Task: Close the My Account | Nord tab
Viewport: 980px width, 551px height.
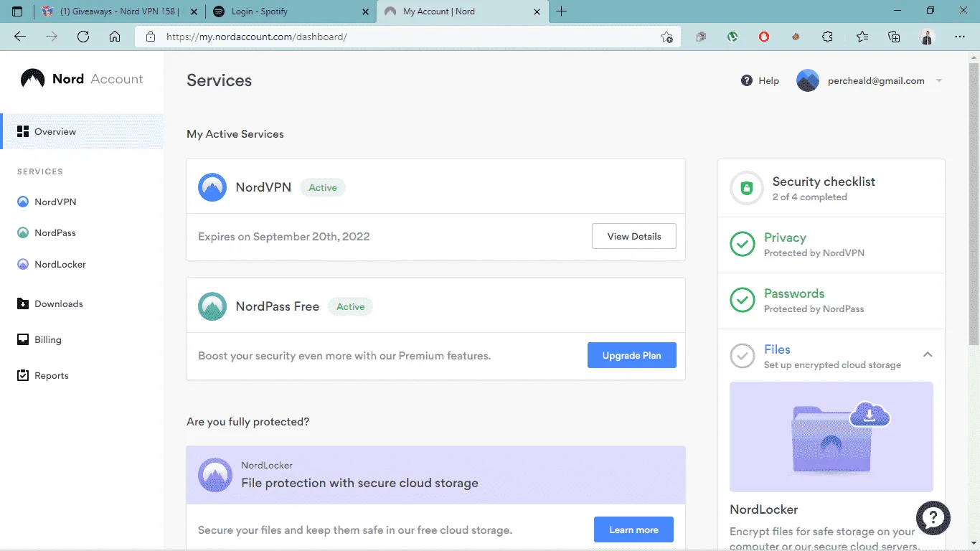Action: pyautogui.click(x=537, y=11)
